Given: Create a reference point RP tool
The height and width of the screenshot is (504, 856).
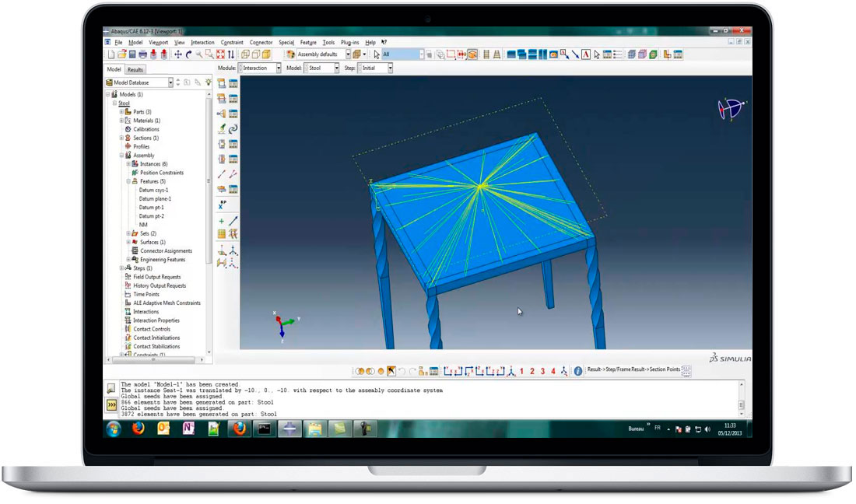Looking at the screenshot, I should click(x=223, y=205).
